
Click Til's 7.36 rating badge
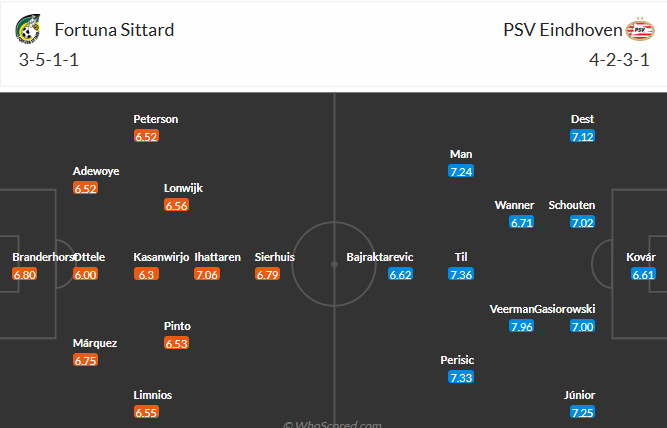point(461,275)
